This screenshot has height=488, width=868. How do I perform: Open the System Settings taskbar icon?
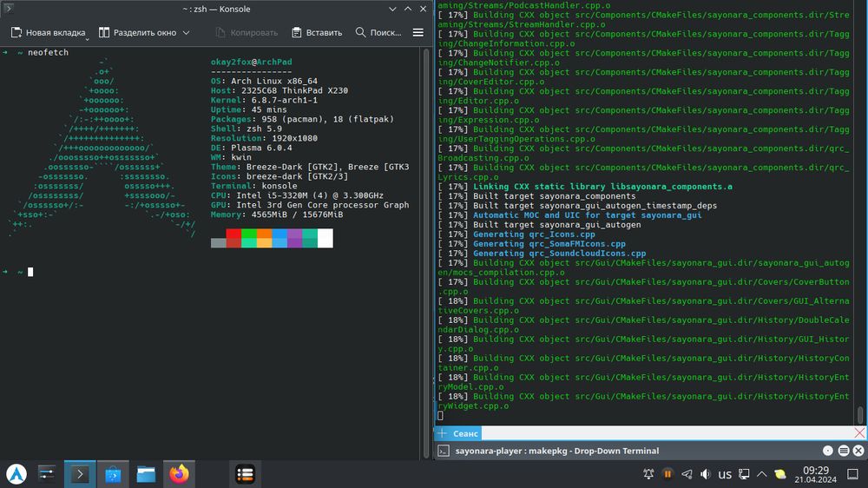(47, 474)
